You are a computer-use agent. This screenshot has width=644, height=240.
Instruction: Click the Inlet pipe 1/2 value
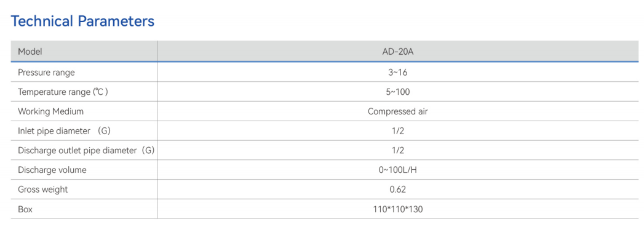397,131
